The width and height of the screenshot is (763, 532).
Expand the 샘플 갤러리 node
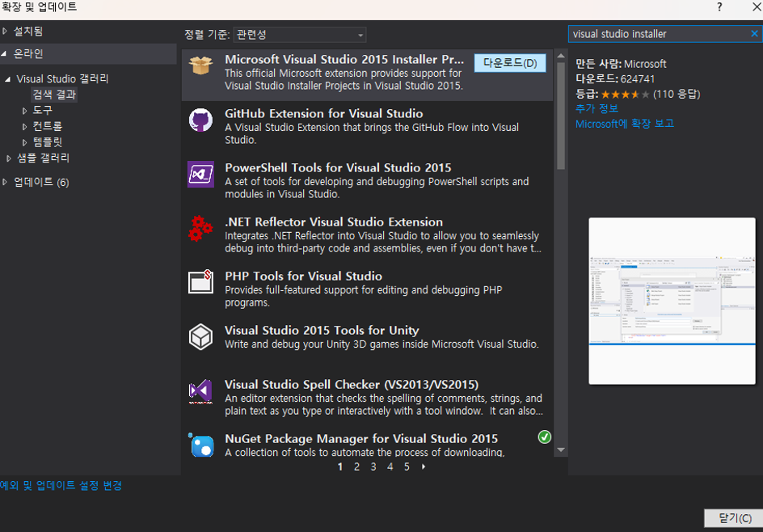8,158
